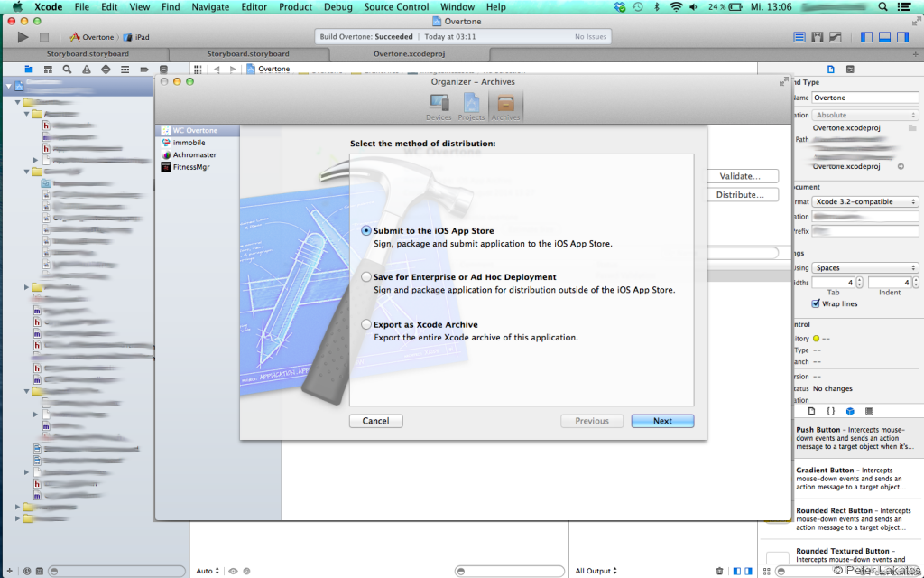Open the Search navigator magnifier icon
The image size is (924, 578).
(x=67, y=70)
